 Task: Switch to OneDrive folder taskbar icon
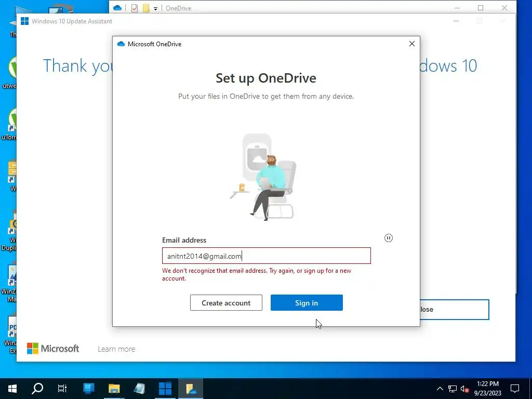(x=191, y=389)
